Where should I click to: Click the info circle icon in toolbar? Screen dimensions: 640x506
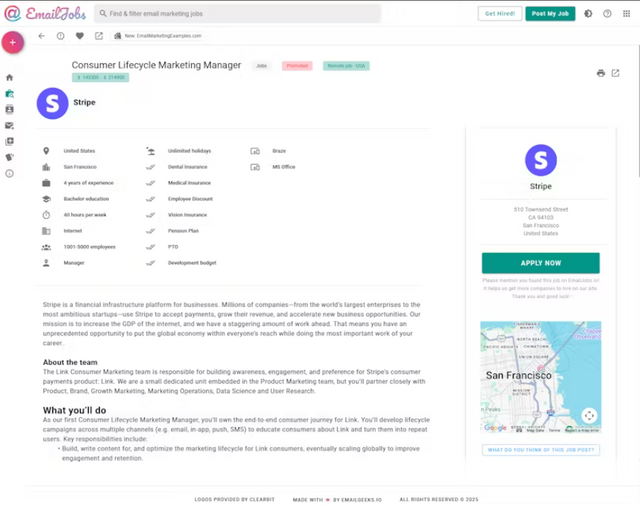(60, 36)
